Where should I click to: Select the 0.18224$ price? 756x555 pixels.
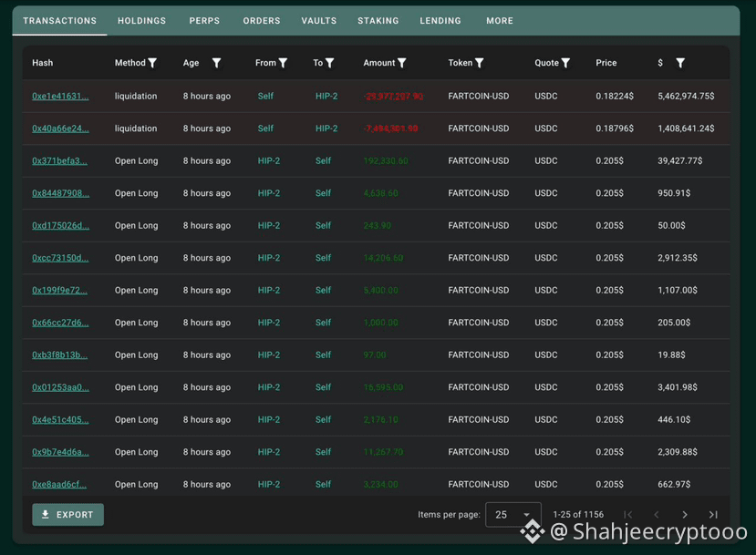click(x=615, y=96)
